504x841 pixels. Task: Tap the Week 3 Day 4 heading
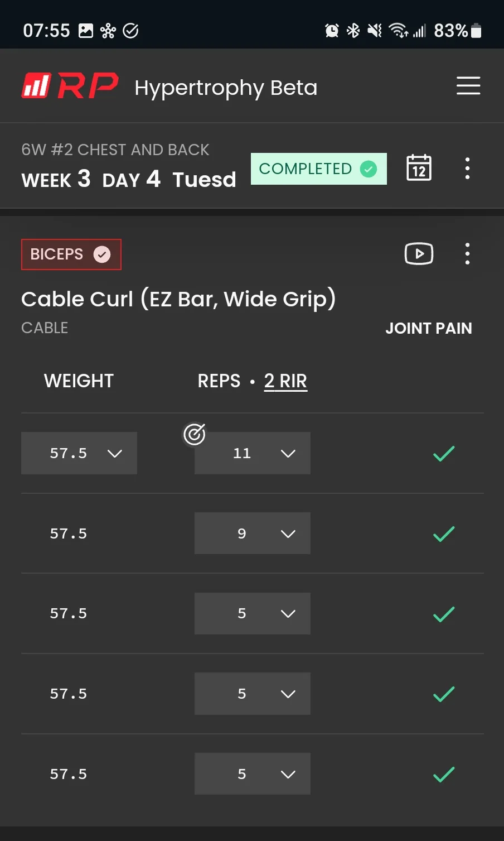click(128, 180)
